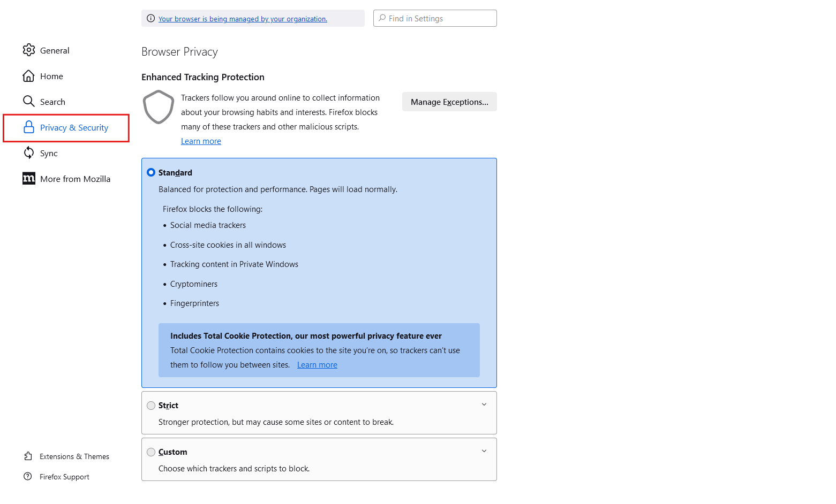836x504 pixels.
Task: Click the Extensions & Themes puzzle icon
Action: [x=28, y=456]
